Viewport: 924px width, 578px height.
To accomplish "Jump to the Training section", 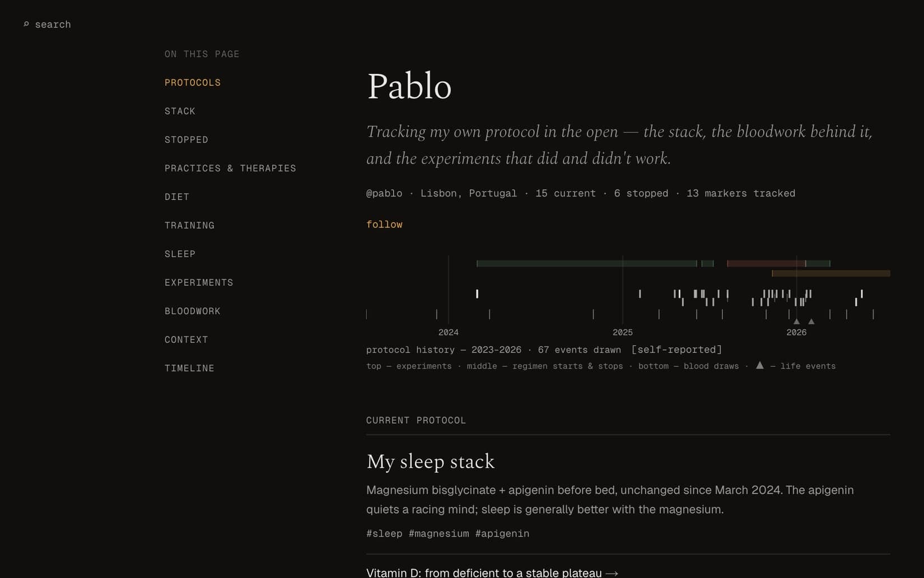I will (x=189, y=225).
